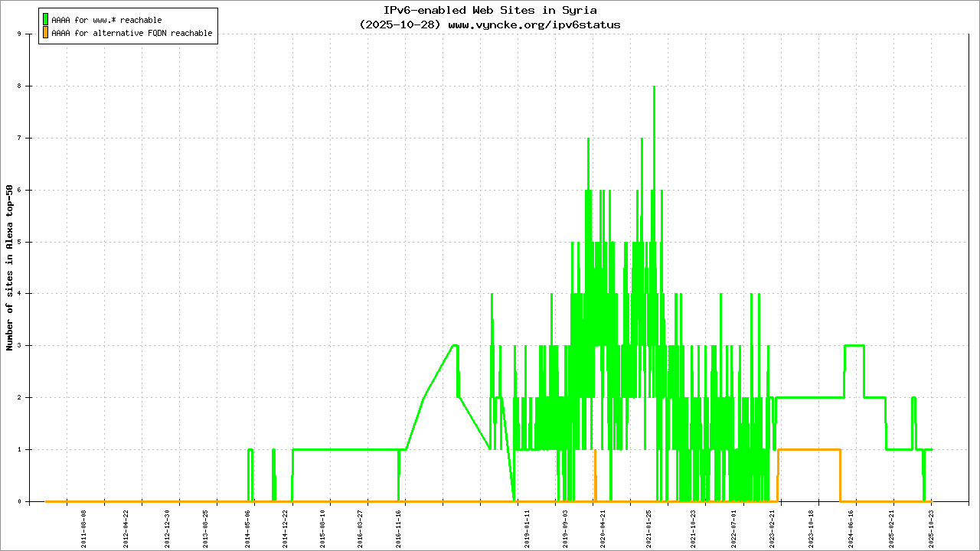Click the chart title 'IPv6-enabled Web Sites in Syria'
980x551 pixels.
coord(490,10)
